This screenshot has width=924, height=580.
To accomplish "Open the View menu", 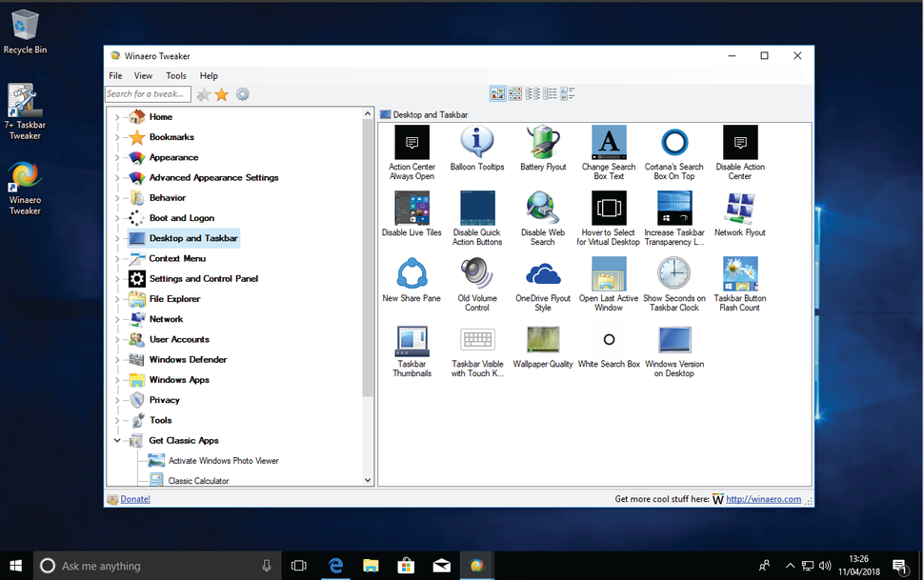I will tap(143, 75).
